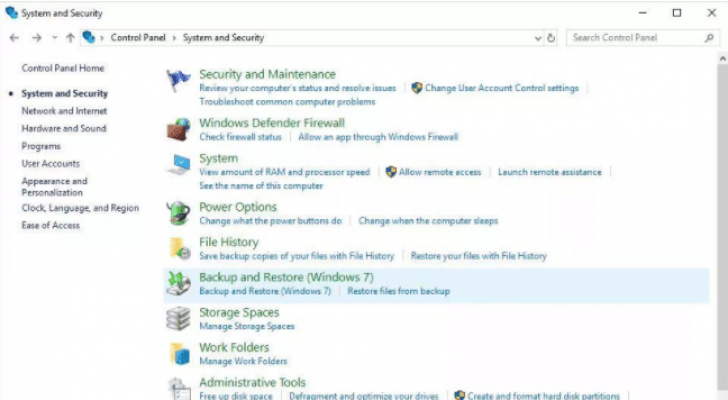728x400 pixels.
Task: Click the Storage Spaces drives icon
Action: point(178,319)
